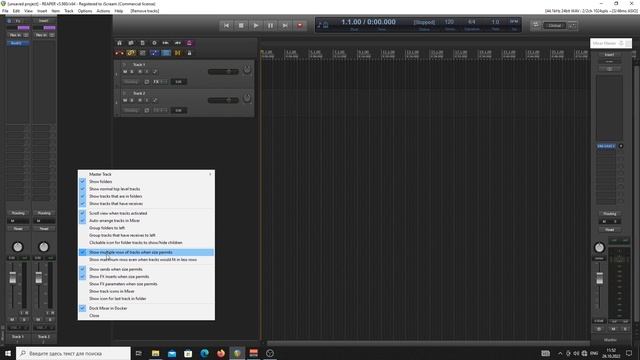Open Project settings from the toolbar
640x360 pixels.
coord(154,43)
